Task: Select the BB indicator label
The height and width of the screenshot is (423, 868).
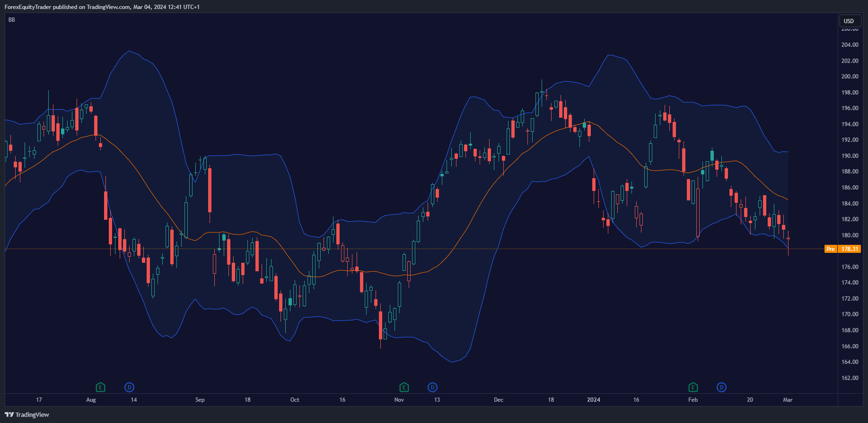Action: [x=12, y=20]
